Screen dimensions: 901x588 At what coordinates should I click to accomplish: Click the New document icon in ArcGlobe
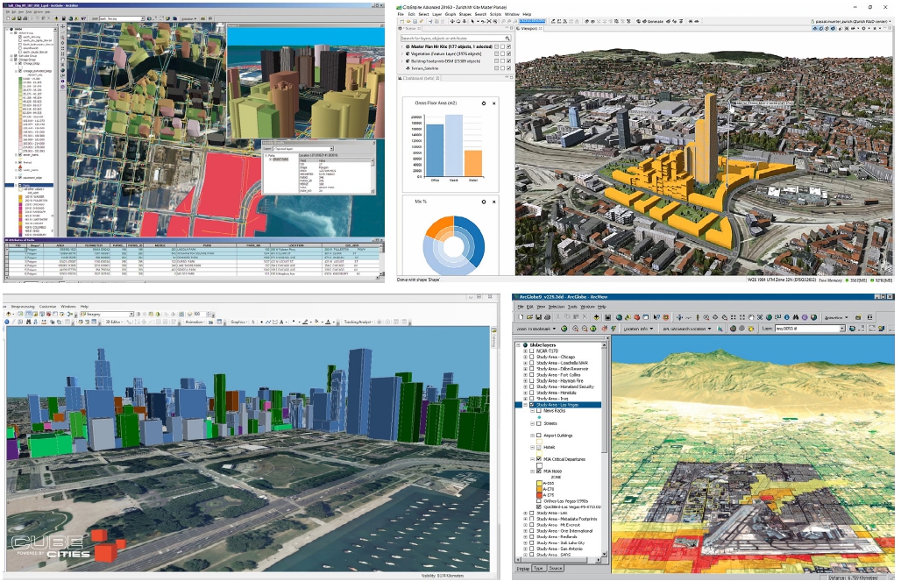coord(521,317)
